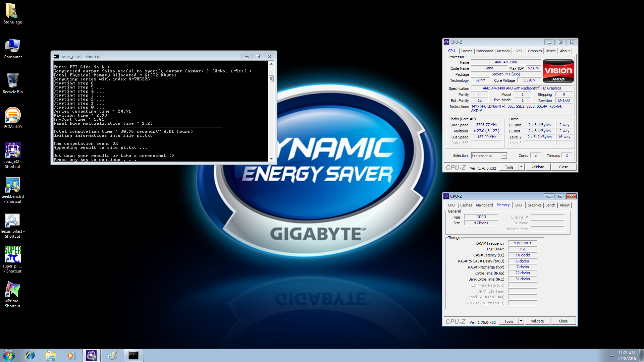
Task: Minimize the hexus_pifast console window
Action: (x=247, y=57)
